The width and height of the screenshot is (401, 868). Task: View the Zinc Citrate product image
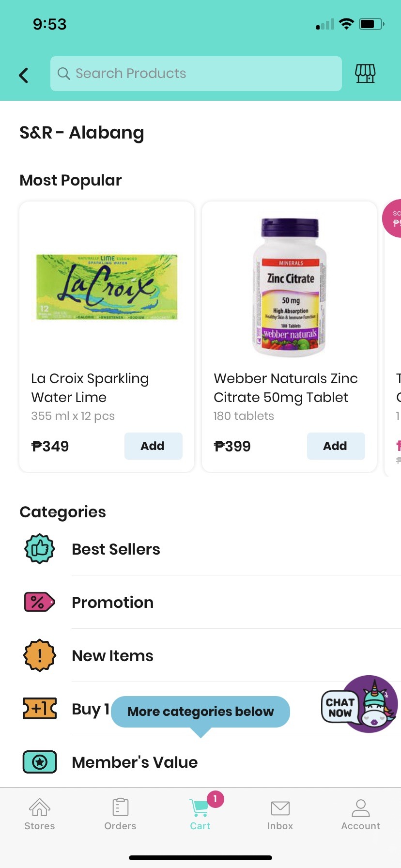pyautogui.click(x=289, y=287)
